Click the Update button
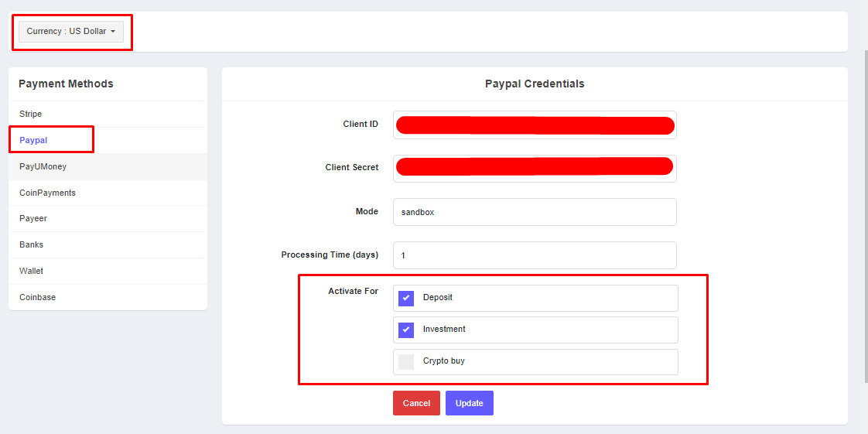The image size is (868, 434). [469, 403]
